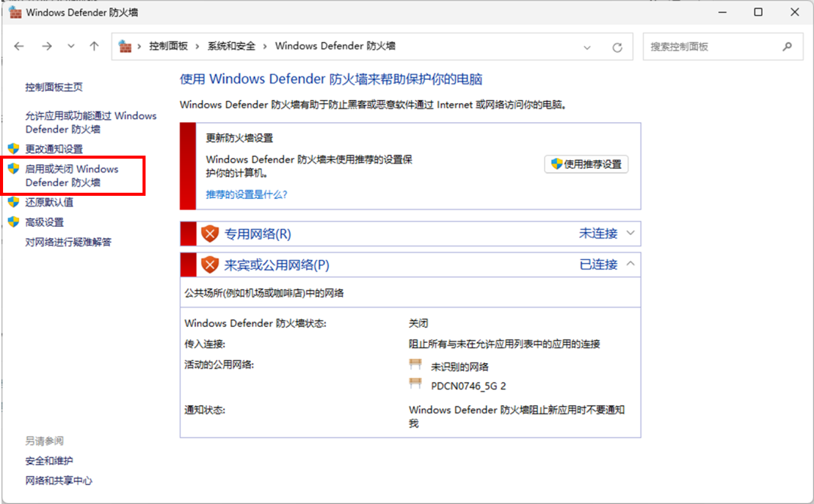Click the shield icon beside 更改通知设置
Viewport: 814px width, 504px height.
click(x=14, y=148)
